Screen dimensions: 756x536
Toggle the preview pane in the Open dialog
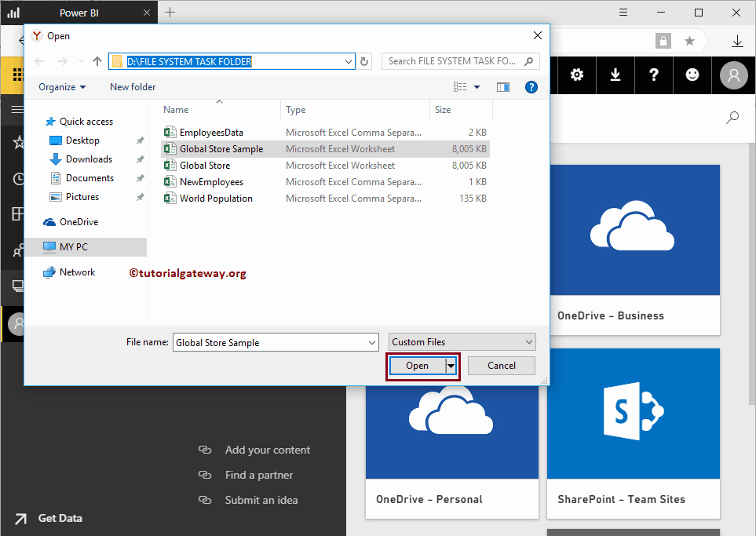503,86
